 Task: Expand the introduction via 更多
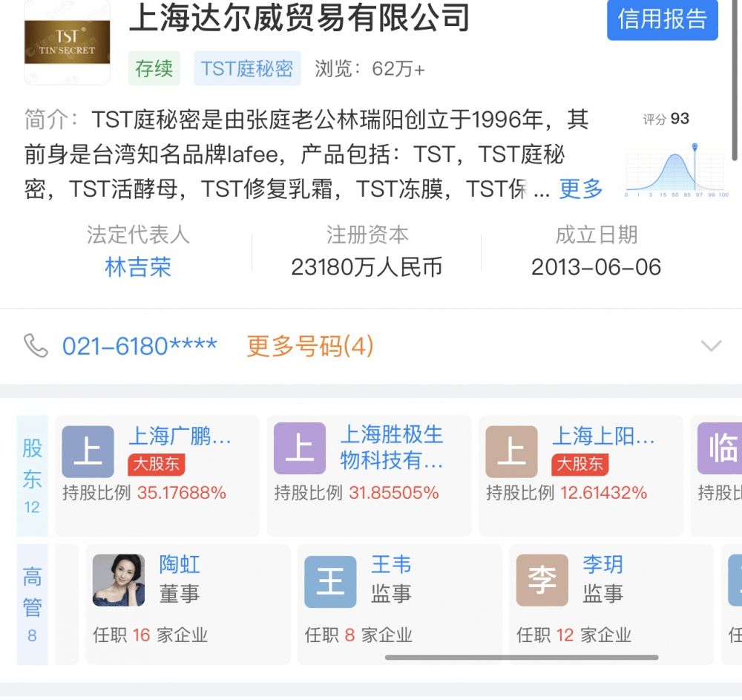tap(580, 190)
